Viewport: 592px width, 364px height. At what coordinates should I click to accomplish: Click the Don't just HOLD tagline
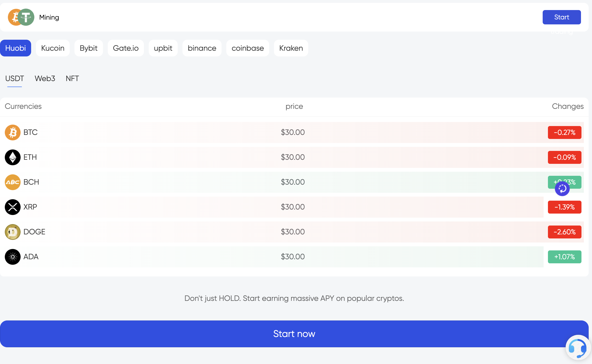(294, 298)
